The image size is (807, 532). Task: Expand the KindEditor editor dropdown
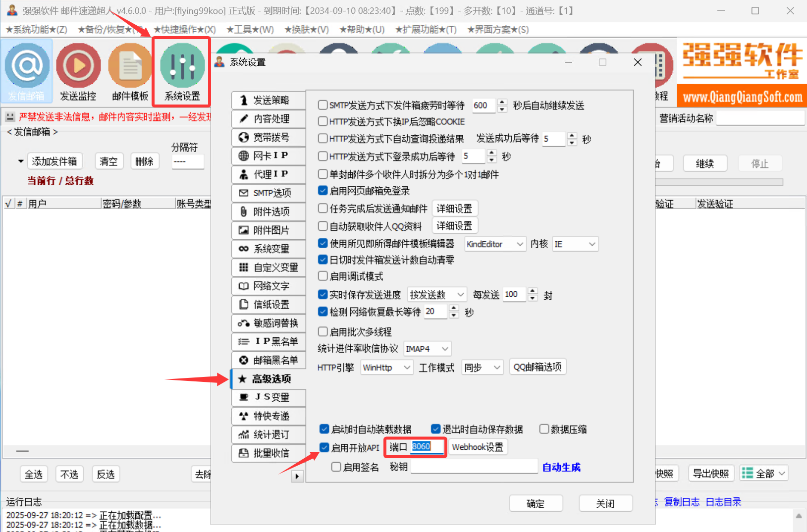494,244
